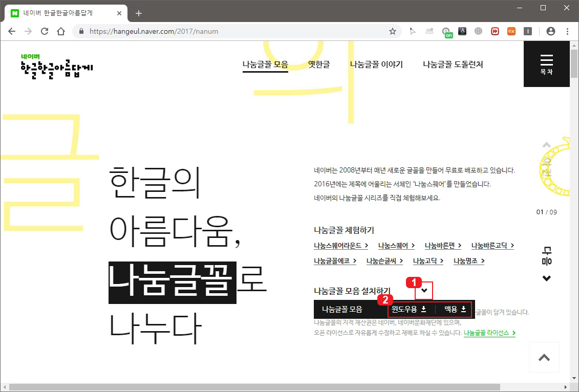
Task: Click the back-to-top arrow button
Action: click(x=544, y=357)
